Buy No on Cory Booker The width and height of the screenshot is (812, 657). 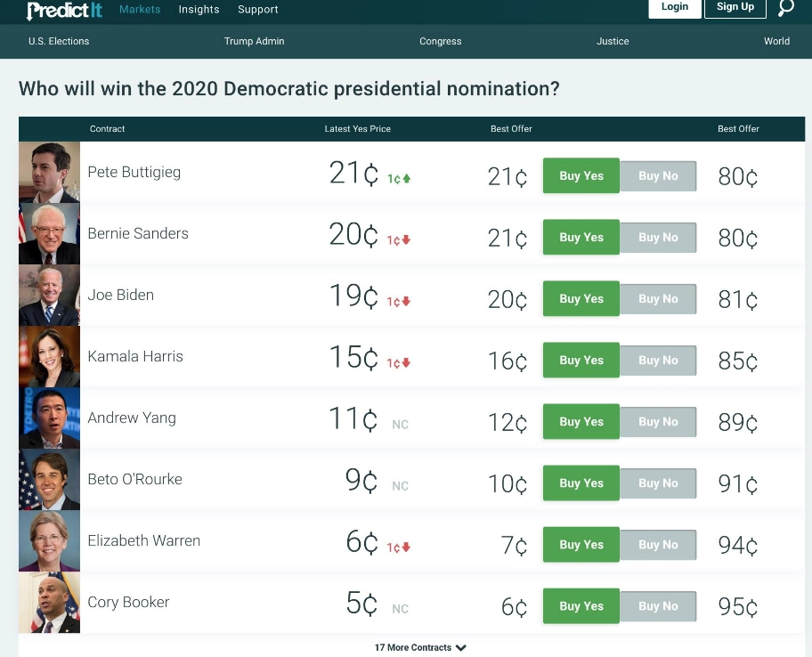tap(658, 606)
